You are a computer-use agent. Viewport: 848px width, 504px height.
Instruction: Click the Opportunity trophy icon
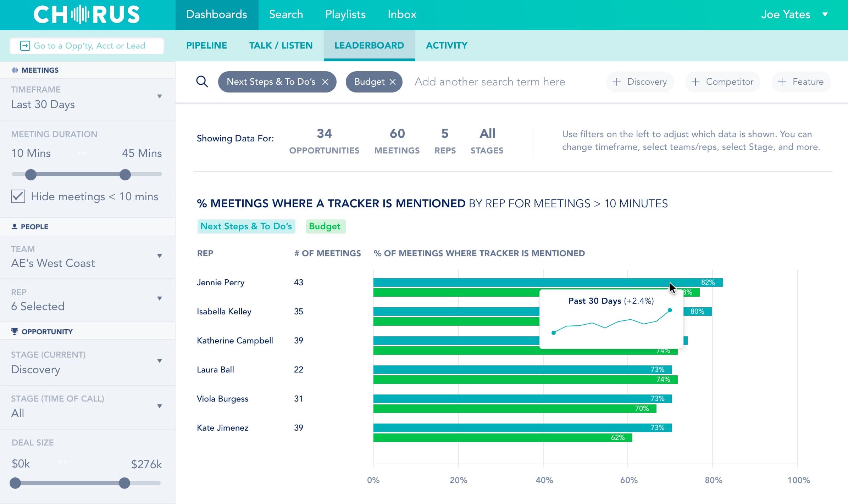(x=14, y=331)
